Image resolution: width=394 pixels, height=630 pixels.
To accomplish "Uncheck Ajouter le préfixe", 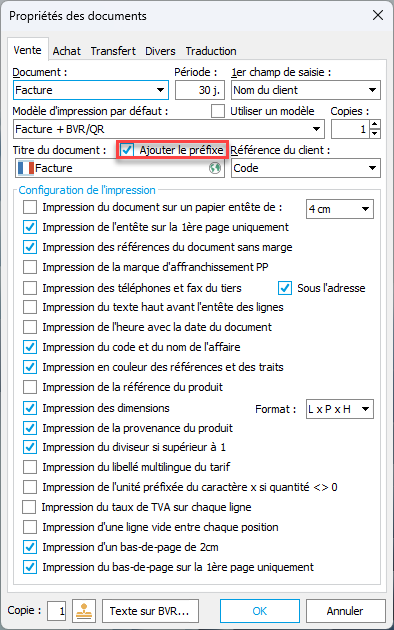I will point(127,150).
